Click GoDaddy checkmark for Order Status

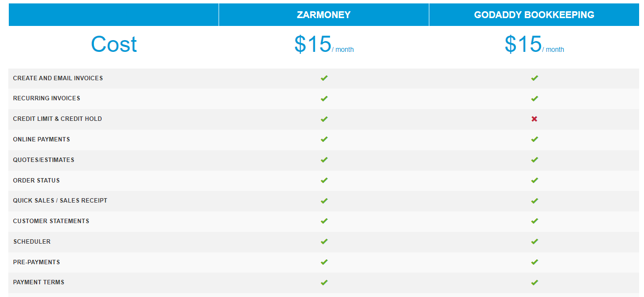click(x=534, y=180)
